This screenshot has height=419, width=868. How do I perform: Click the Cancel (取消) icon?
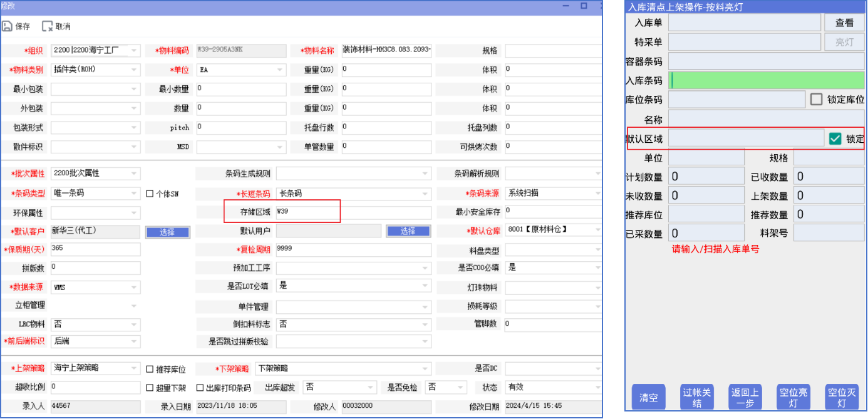(x=48, y=26)
